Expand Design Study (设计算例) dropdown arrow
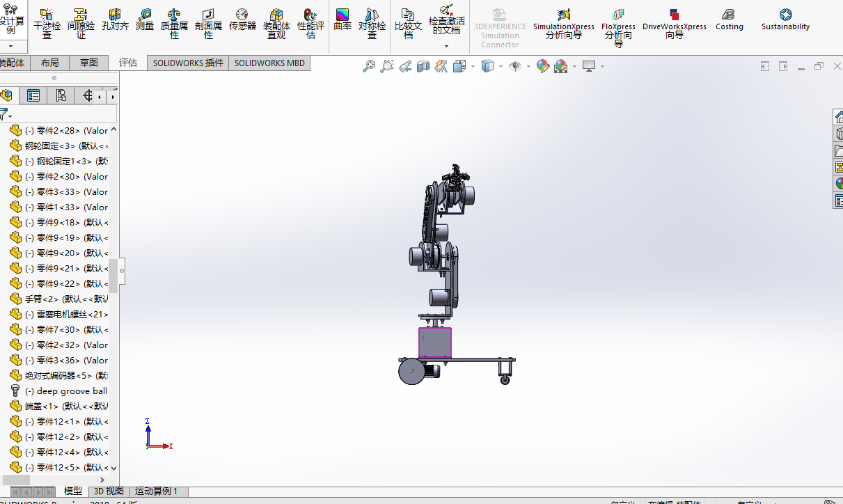 point(10,47)
